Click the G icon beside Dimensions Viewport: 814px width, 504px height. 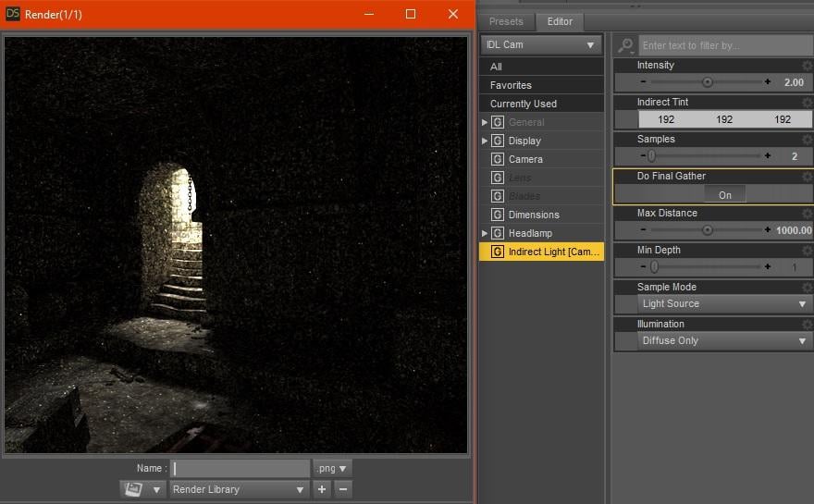(x=498, y=215)
